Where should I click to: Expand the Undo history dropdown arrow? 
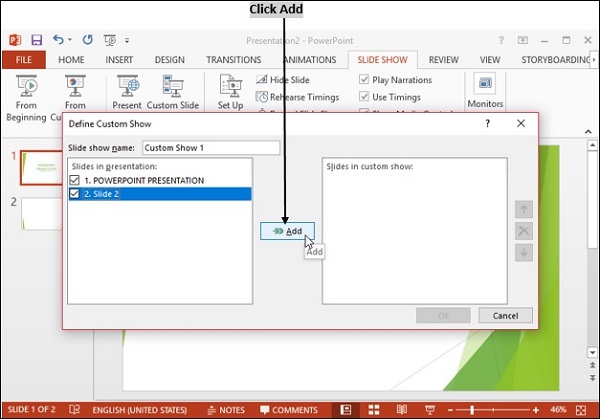[71, 40]
